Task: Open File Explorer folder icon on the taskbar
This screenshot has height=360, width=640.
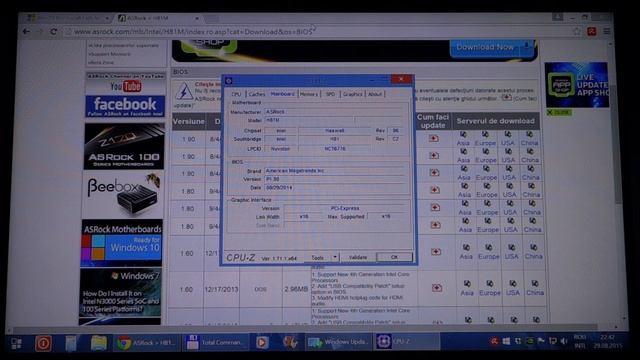Action: pyautogui.click(x=98, y=343)
